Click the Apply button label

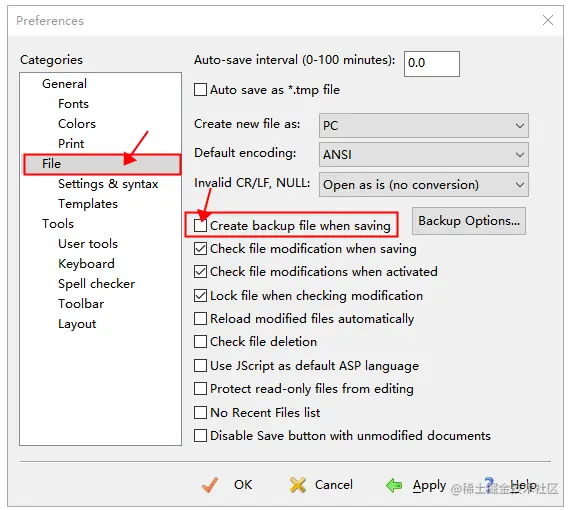429,486
